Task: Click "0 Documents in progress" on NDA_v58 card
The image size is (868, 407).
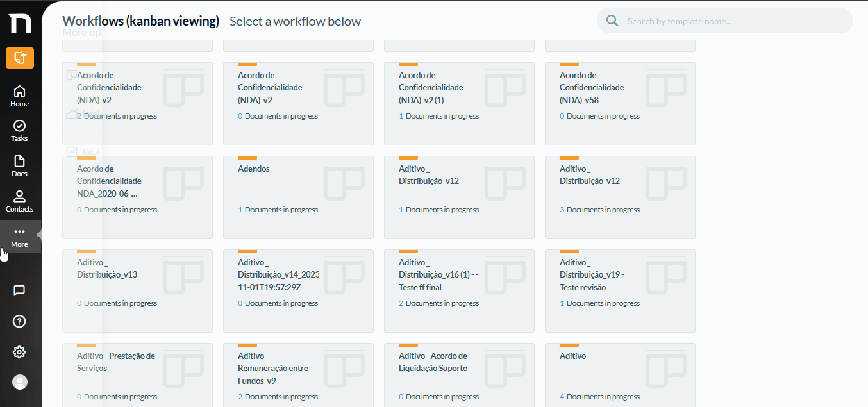Action: (599, 116)
